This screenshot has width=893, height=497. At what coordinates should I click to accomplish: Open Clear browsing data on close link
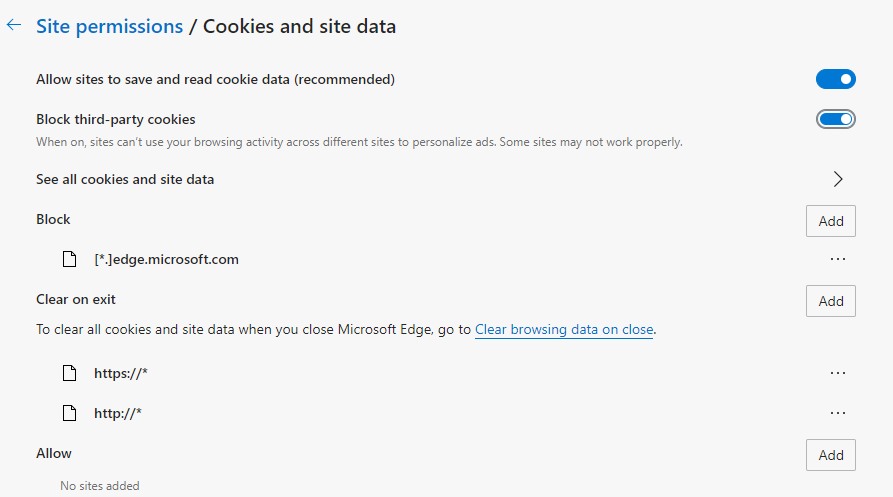click(x=564, y=329)
